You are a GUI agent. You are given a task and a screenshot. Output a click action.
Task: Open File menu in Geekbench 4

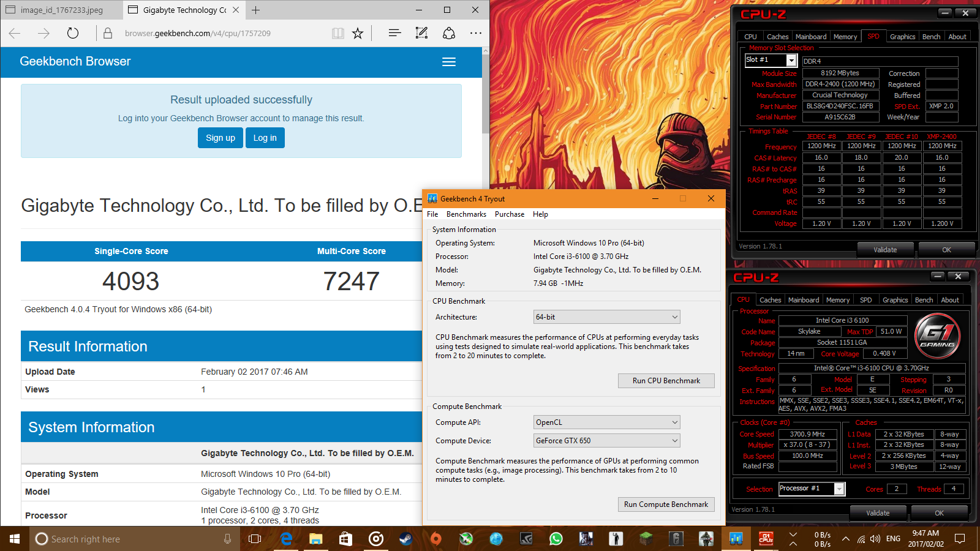tap(432, 214)
